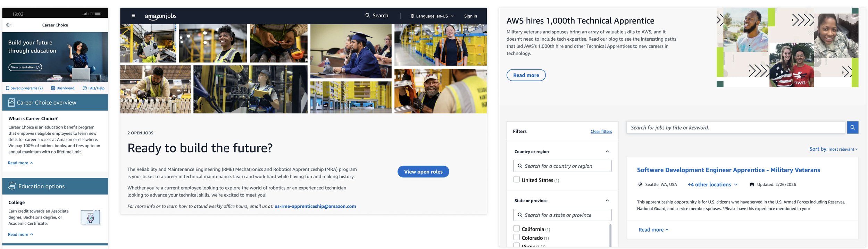
Task: Click the location pin icon beside Seattle, WA
Action: click(640, 184)
